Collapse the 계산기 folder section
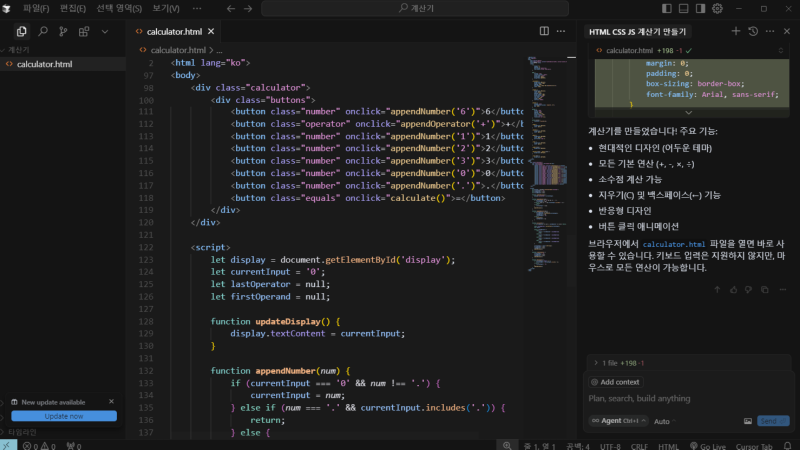This screenshot has height=450, width=800. coord(18,49)
